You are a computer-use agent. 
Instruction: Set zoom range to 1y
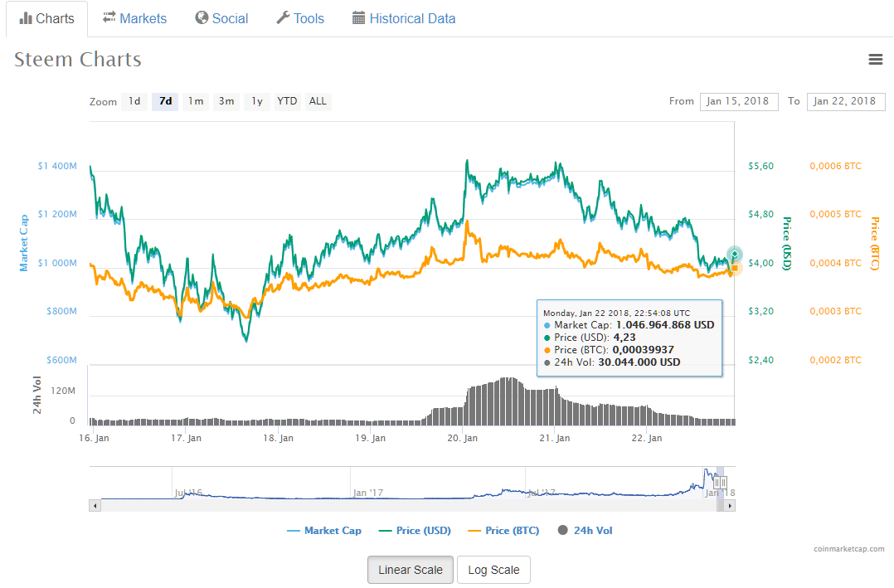257,101
